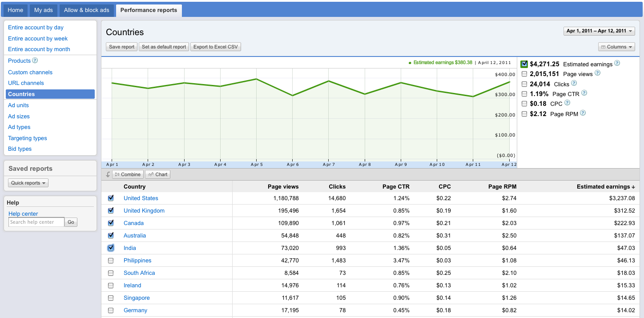The image size is (644, 318).
Task: Uncheck the United States row checkbox
Action: [111, 198]
